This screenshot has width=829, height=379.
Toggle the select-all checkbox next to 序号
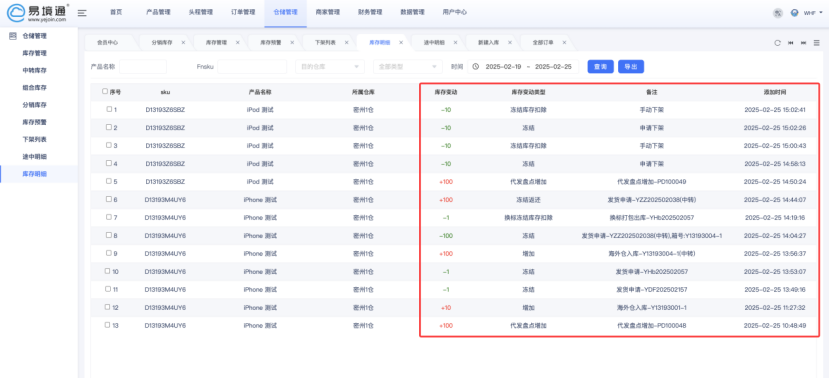pos(105,91)
